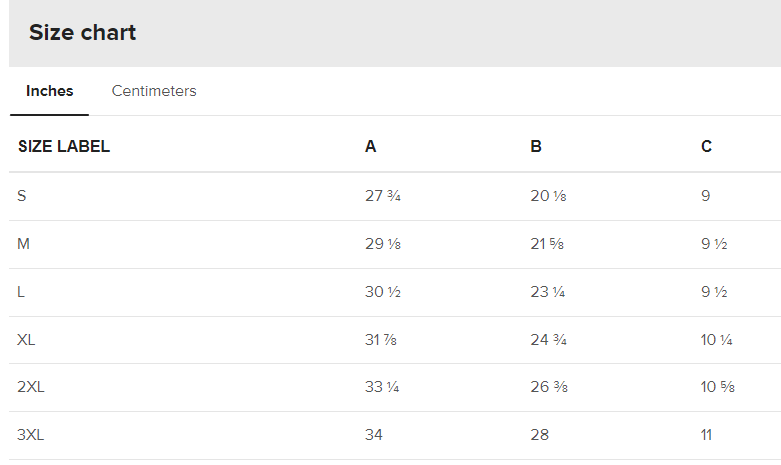Select the Inches tab
The height and width of the screenshot is (465, 781).
tap(50, 91)
